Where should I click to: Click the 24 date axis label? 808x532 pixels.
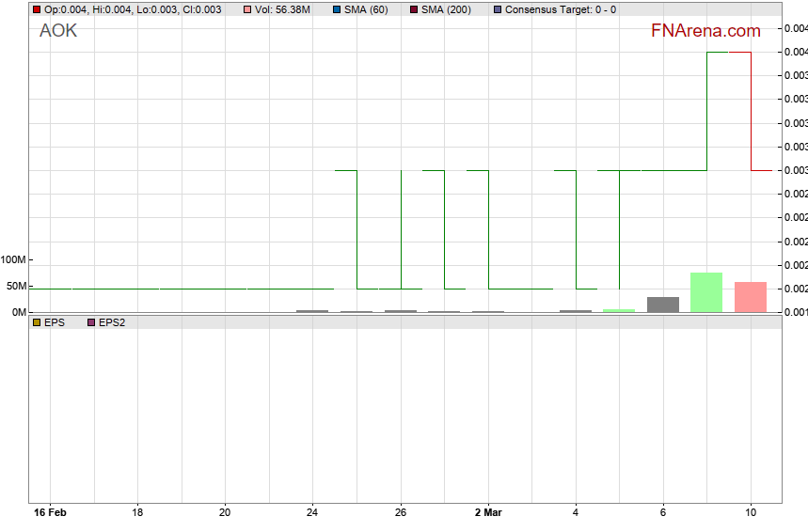pyautogui.click(x=312, y=512)
